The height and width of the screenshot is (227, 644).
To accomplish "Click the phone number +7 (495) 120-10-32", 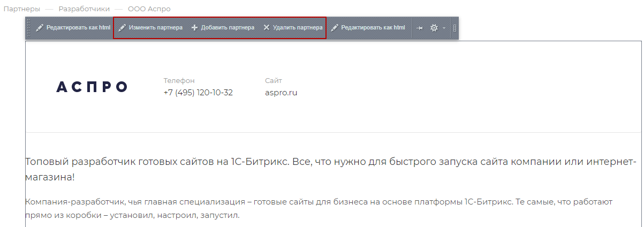I will tap(198, 93).
